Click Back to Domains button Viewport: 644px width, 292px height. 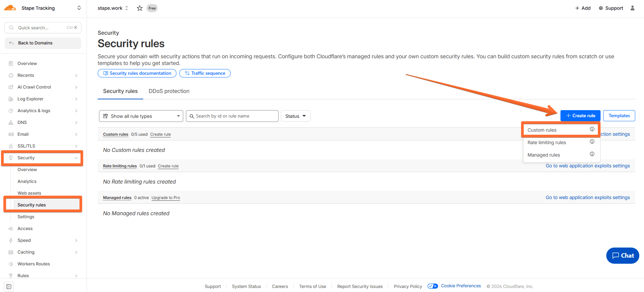pos(43,43)
